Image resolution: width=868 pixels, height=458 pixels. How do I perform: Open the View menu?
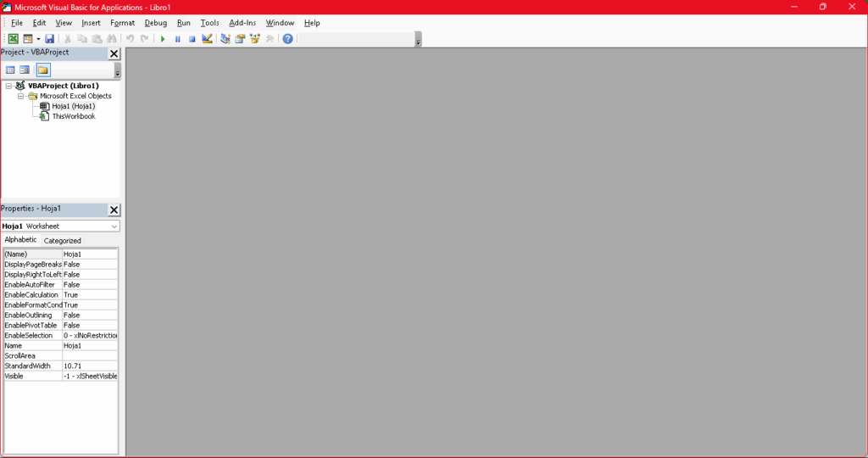click(64, 23)
